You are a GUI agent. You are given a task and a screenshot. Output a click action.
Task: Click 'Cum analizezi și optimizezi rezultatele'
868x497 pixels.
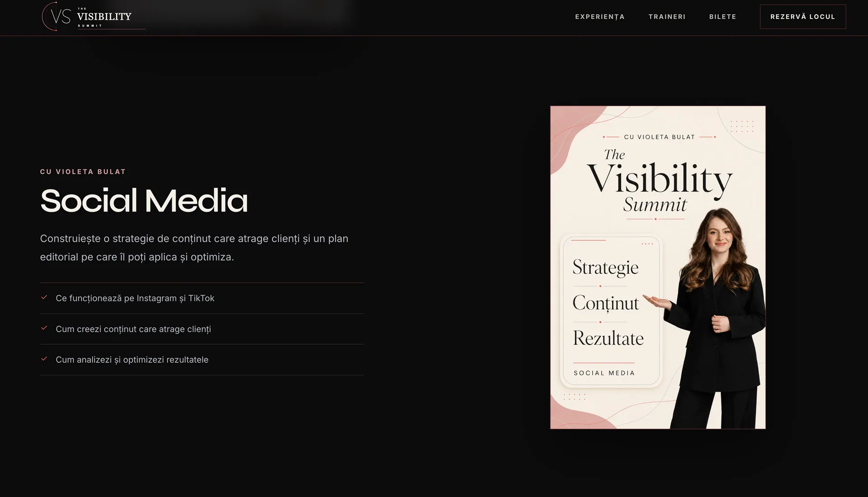tap(132, 360)
